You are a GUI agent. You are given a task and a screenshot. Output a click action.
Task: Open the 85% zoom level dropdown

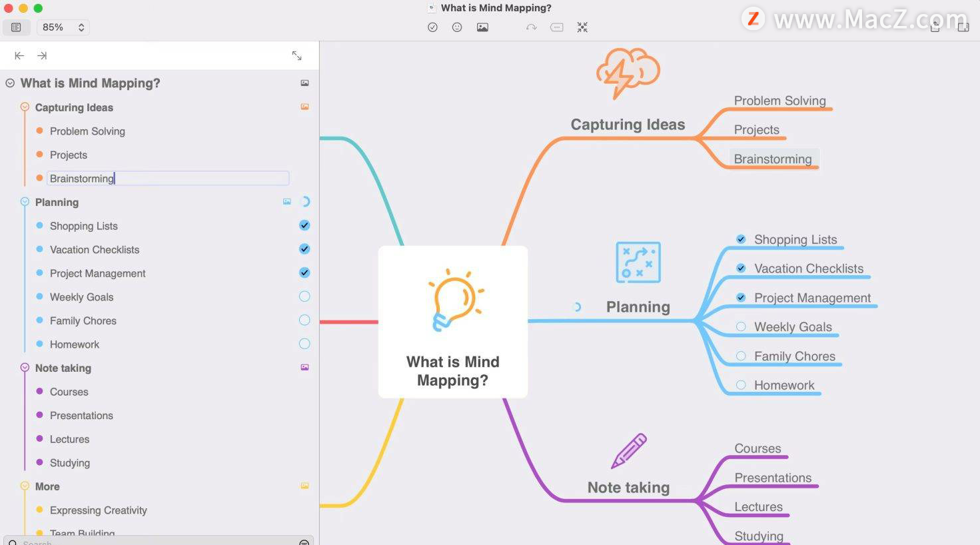click(x=63, y=27)
